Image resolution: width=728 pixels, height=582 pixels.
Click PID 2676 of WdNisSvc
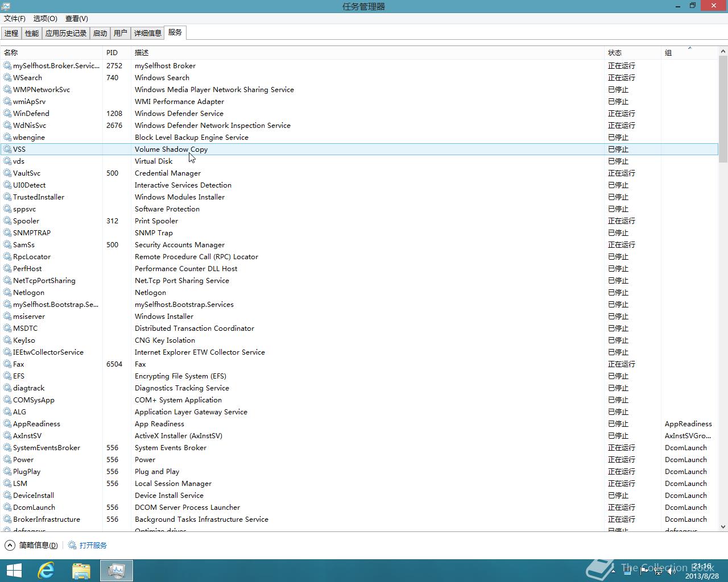(114, 126)
